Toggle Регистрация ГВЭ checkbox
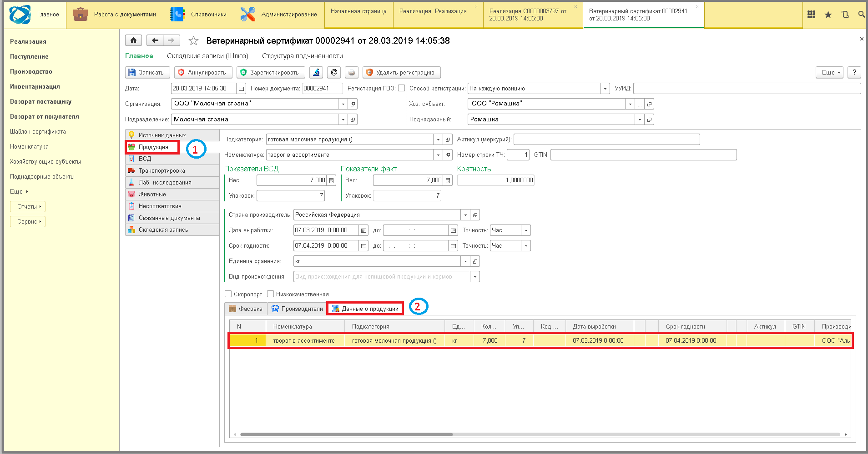Viewport: 868px width, 454px height. [x=401, y=88]
